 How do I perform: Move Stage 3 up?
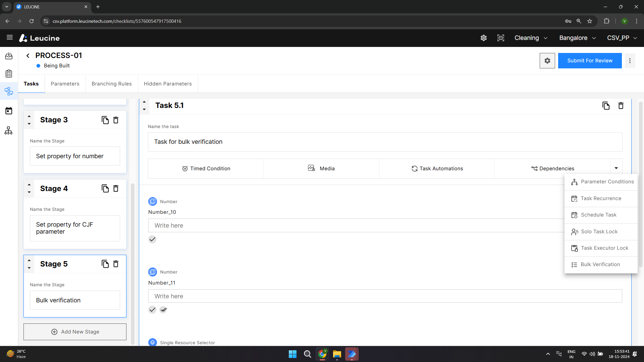point(29,116)
